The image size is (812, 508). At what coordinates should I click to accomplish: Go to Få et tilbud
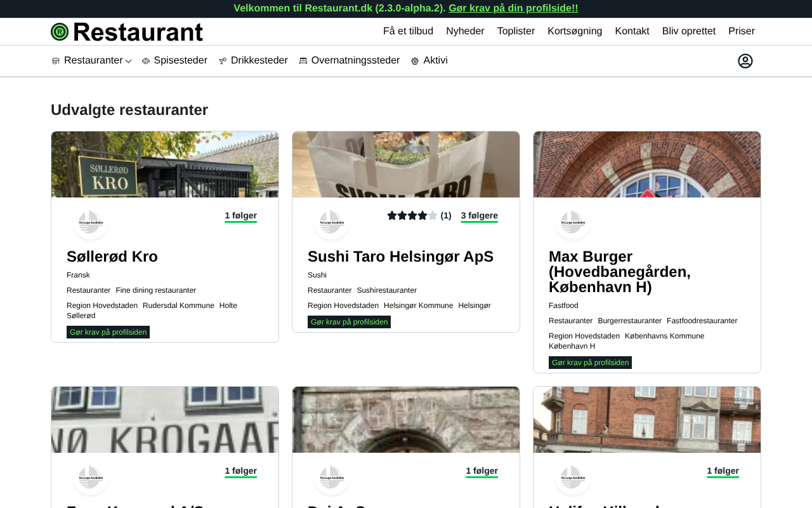click(408, 31)
